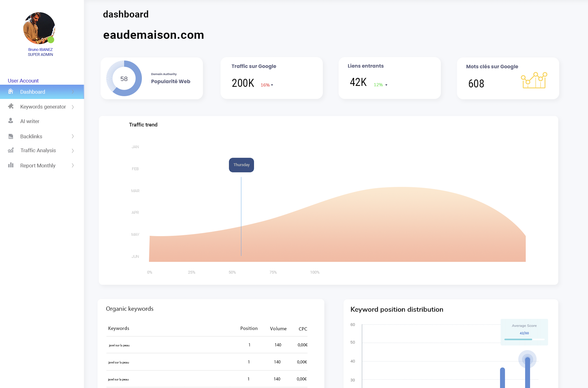
Task: Click the green online status dot
Action: click(x=51, y=40)
